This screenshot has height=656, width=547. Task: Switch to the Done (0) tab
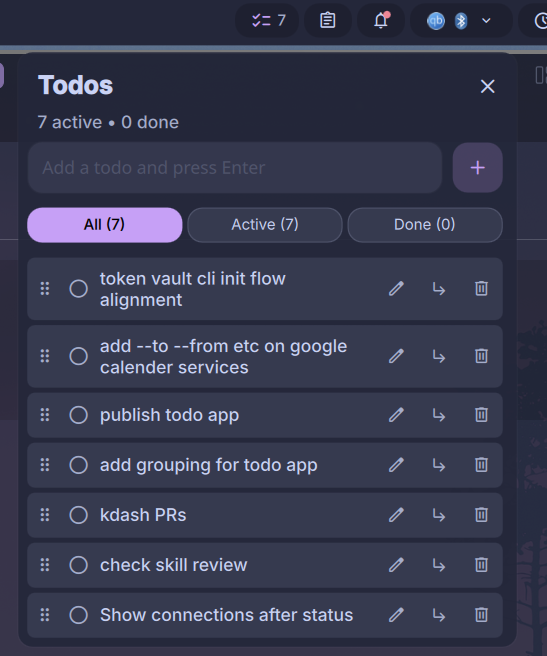pyautogui.click(x=425, y=225)
